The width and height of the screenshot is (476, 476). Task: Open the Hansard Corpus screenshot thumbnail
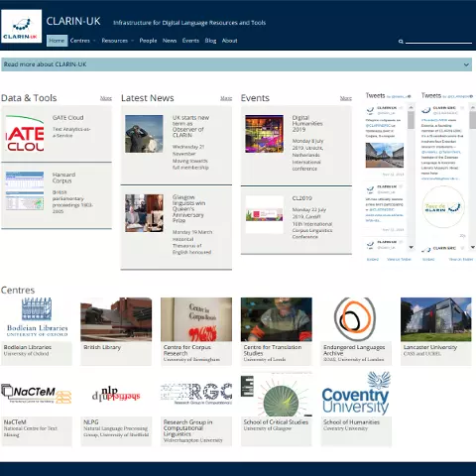coord(25,190)
